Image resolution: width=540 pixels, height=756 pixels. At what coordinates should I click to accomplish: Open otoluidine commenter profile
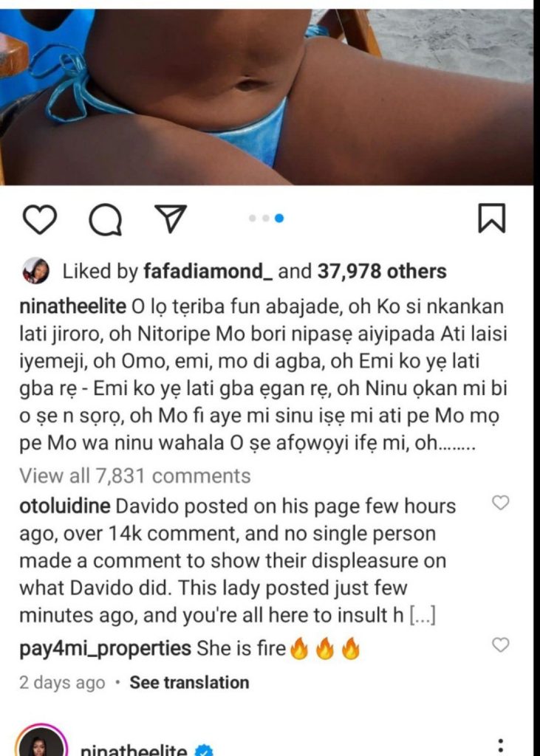[65, 506]
